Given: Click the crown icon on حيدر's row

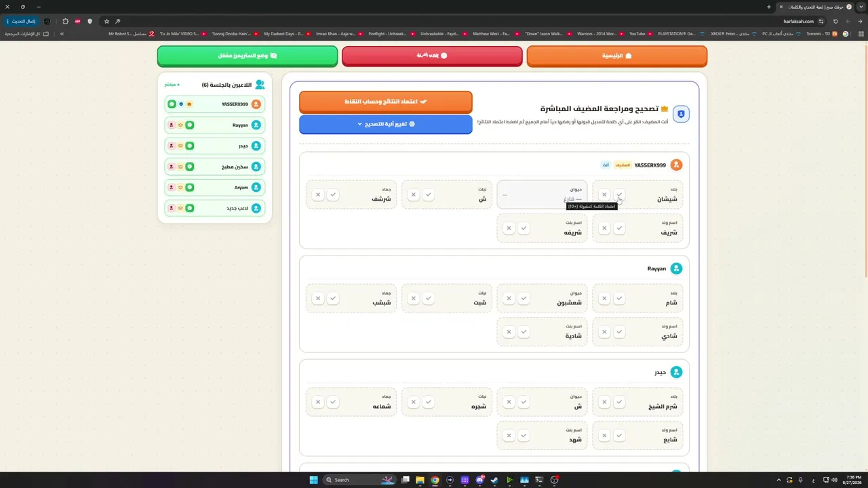Looking at the screenshot, I should coord(180,146).
